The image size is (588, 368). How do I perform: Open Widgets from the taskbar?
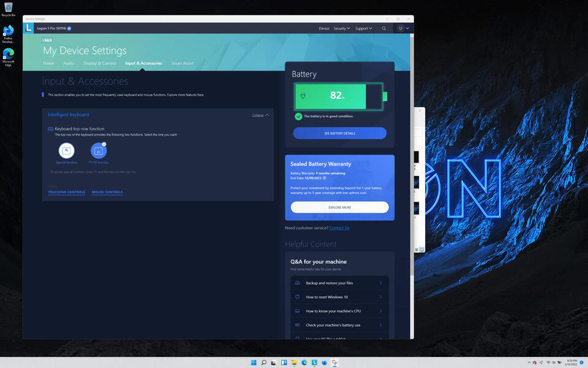tap(284, 362)
